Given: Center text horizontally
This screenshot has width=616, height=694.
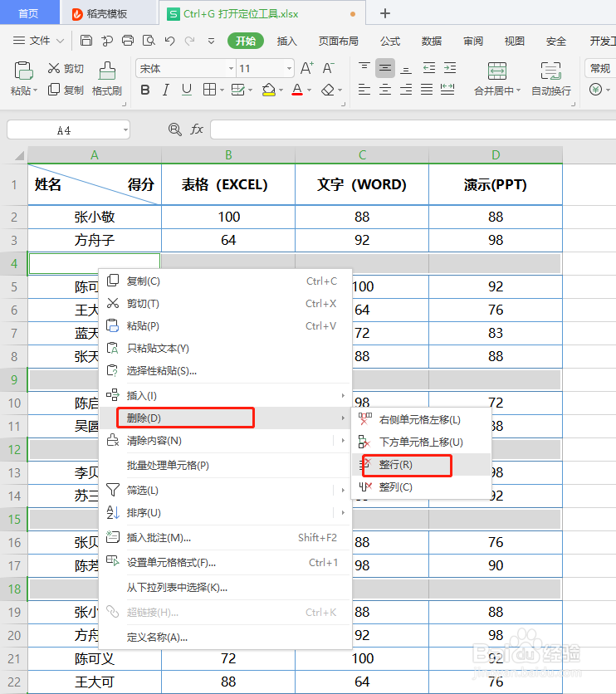Looking at the screenshot, I should coord(385,90).
